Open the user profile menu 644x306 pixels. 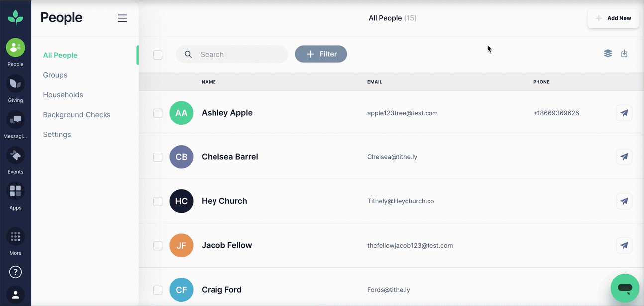(x=15, y=295)
